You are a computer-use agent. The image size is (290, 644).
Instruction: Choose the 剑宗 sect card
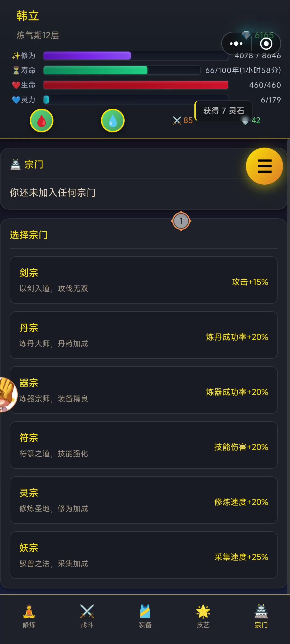144,280
